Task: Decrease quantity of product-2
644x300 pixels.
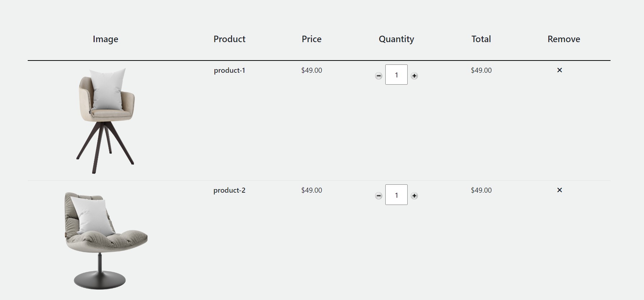Action: click(378, 196)
